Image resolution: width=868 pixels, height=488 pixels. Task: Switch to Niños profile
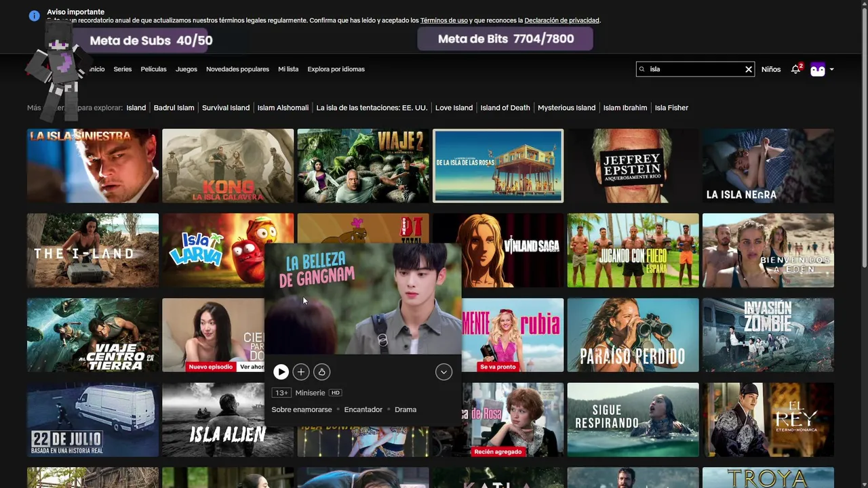pos(771,69)
